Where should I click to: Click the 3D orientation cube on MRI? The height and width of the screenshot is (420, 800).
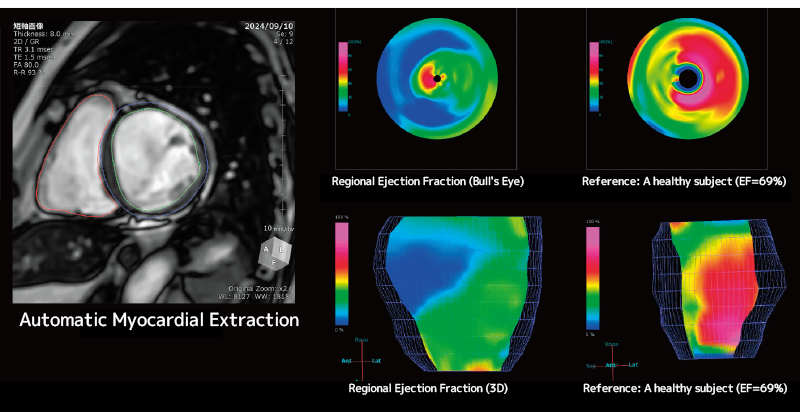pyautogui.click(x=273, y=249)
